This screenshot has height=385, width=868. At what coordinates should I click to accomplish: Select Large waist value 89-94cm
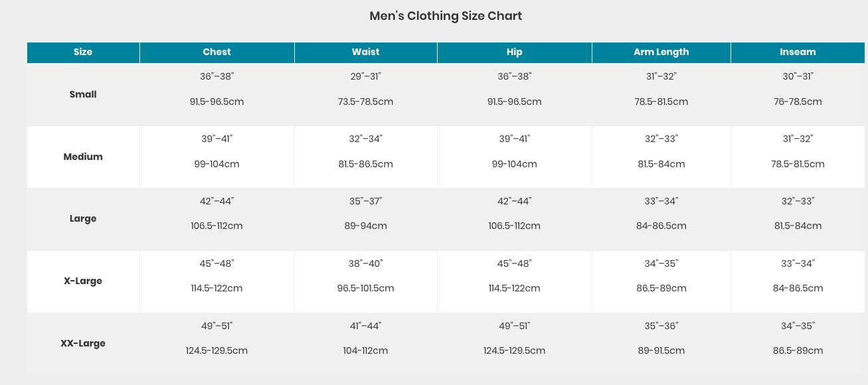coord(365,226)
